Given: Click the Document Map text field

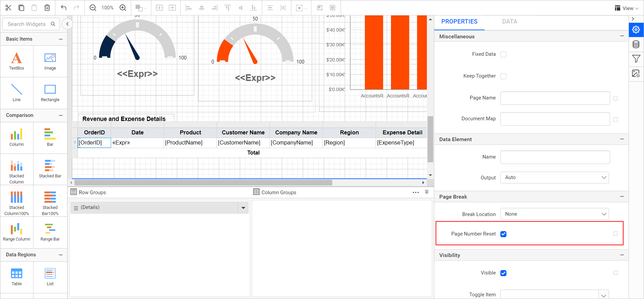Looking at the screenshot, I should coord(555,119).
